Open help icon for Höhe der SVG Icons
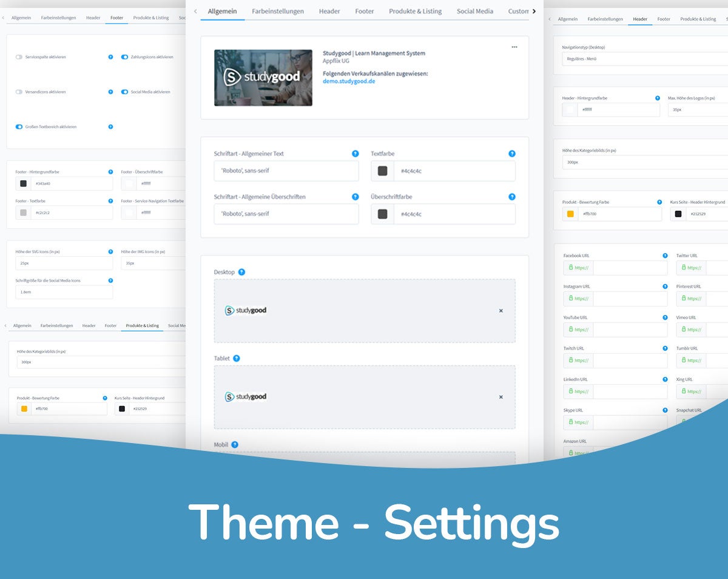This screenshot has height=579, width=728. tap(110, 251)
